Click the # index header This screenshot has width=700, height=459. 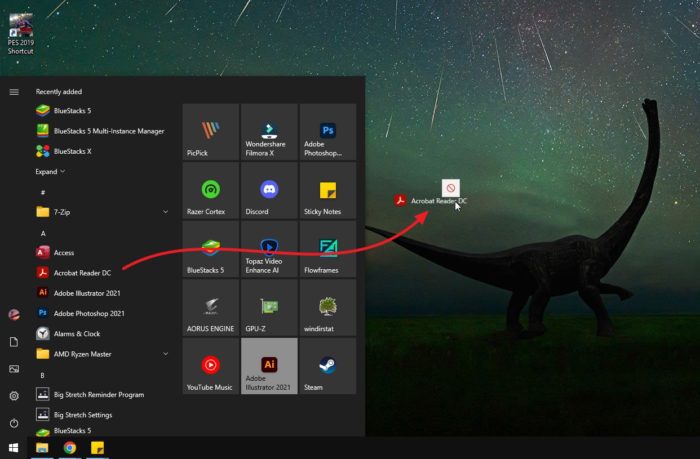click(43, 192)
